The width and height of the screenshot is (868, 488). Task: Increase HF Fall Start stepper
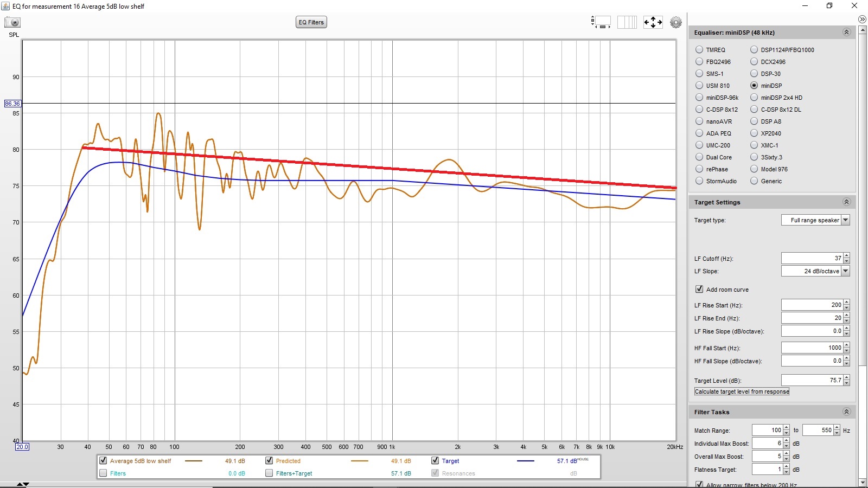(x=846, y=345)
